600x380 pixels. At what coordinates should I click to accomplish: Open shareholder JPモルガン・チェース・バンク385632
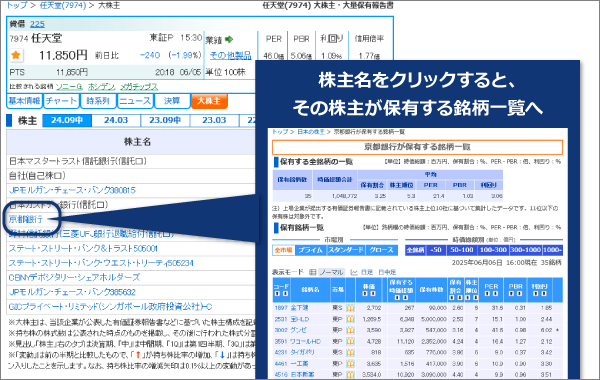coord(72,292)
